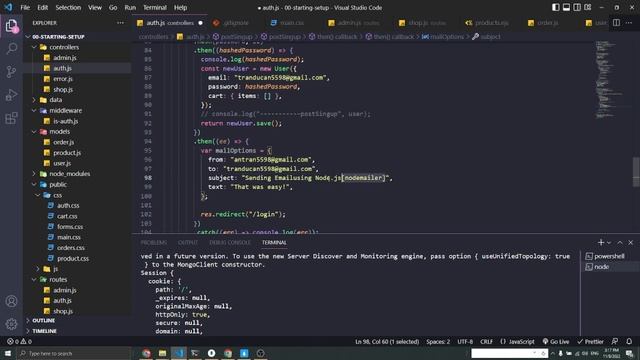Screen dimensions: 640x360
Task: Switch to the TERMINAL panel tab
Action: pyautogui.click(x=274, y=242)
